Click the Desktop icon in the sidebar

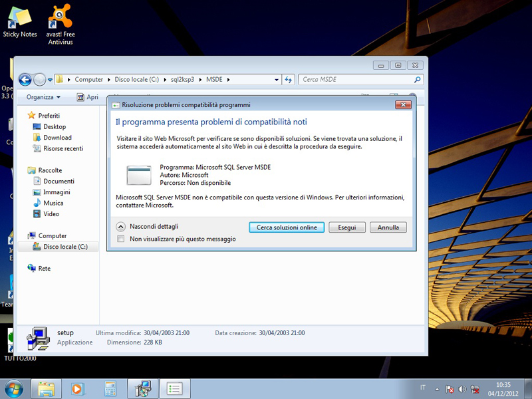coord(37,126)
